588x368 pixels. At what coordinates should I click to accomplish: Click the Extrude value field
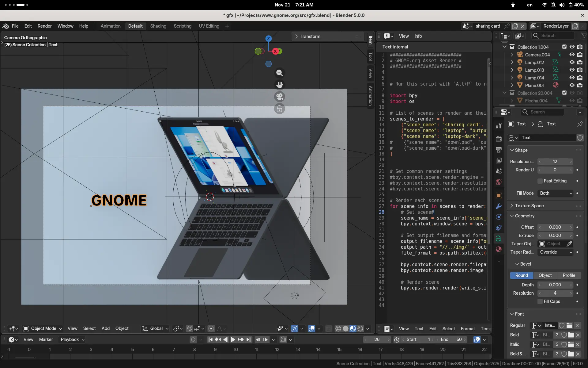pos(555,236)
